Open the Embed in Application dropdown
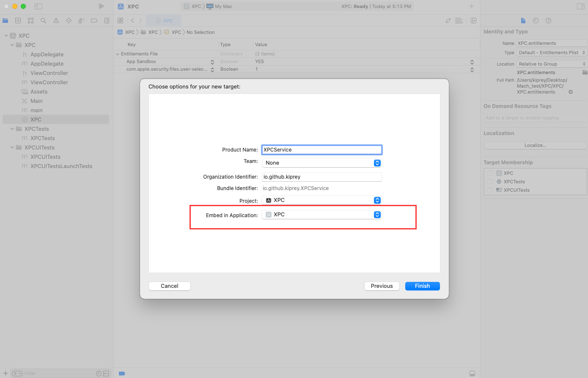588x378 pixels. (x=321, y=215)
